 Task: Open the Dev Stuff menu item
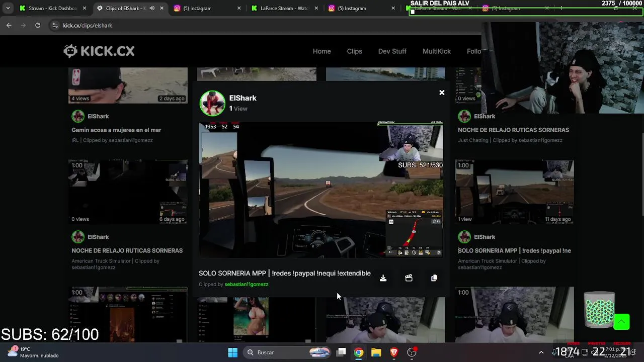point(392,51)
